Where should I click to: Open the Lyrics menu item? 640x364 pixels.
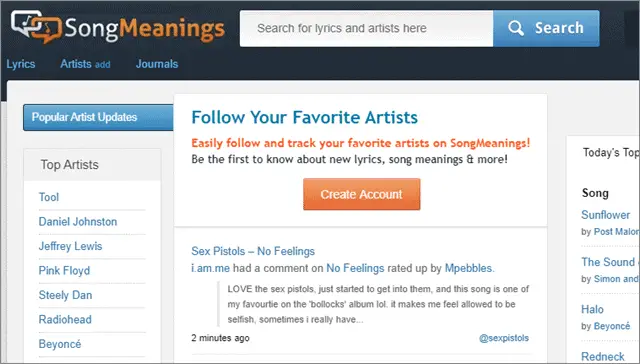pyautogui.click(x=21, y=64)
